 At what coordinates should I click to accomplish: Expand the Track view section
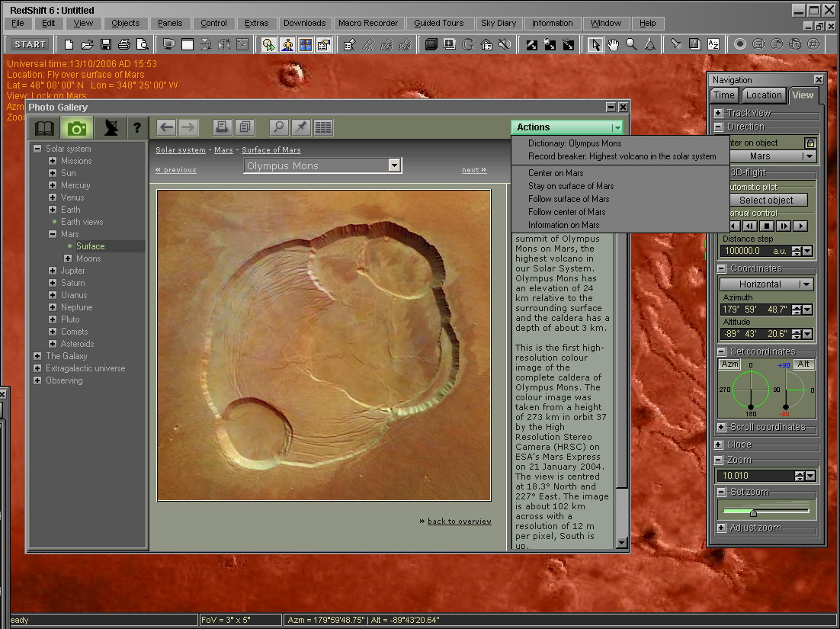[x=718, y=113]
